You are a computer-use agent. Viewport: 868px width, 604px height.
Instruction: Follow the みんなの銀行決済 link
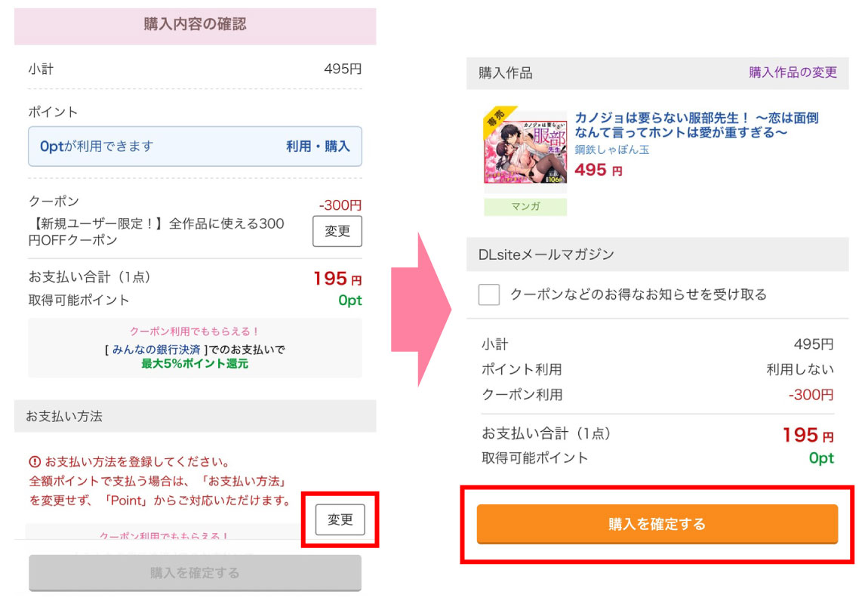pos(157,350)
